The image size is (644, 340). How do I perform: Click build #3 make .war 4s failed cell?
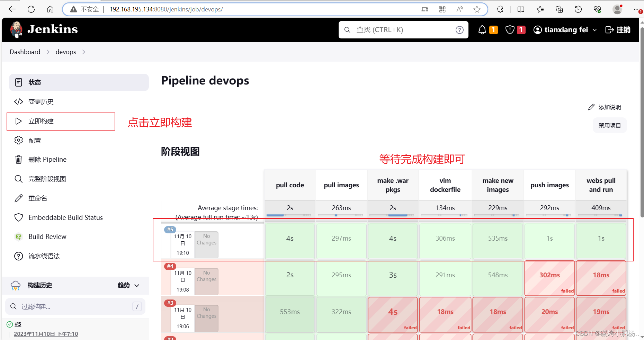click(393, 315)
